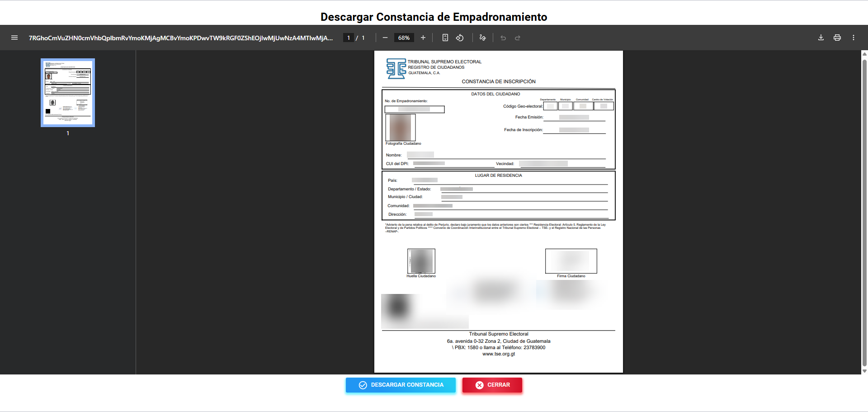Download the PDF using toolbar icon

click(x=821, y=38)
